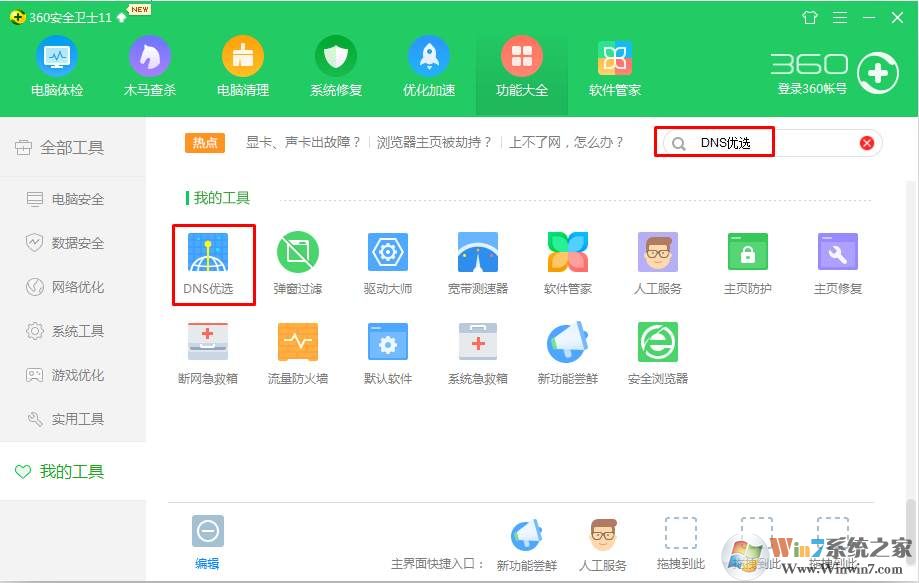Open the 电脑清理 cleanup icon
This screenshot has width=919, height=583.
[x=243, y=57]
